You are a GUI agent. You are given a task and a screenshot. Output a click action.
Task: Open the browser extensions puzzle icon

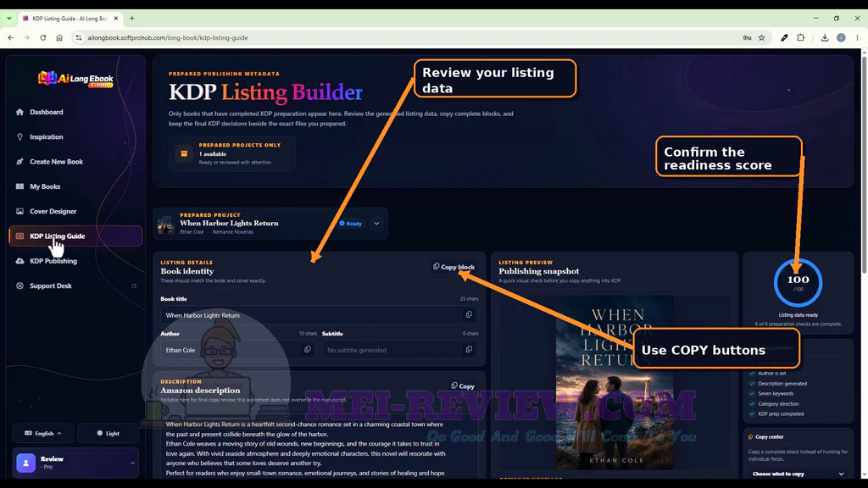[800, 37]
